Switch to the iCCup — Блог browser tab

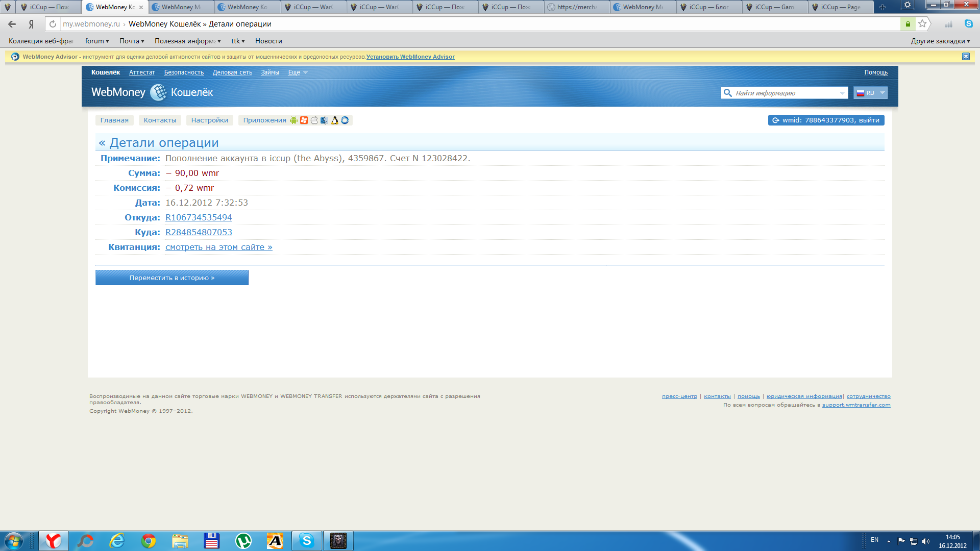click(708, 7)
